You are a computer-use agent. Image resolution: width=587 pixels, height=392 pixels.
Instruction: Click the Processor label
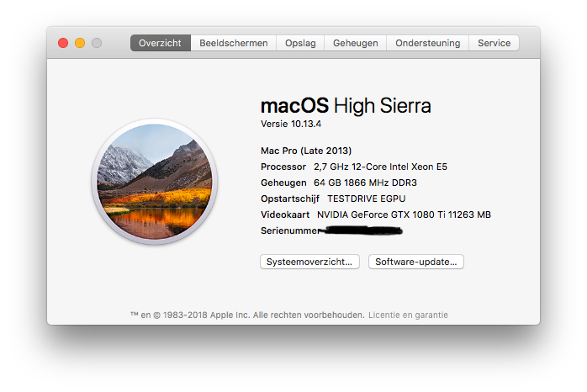(283, 167)
